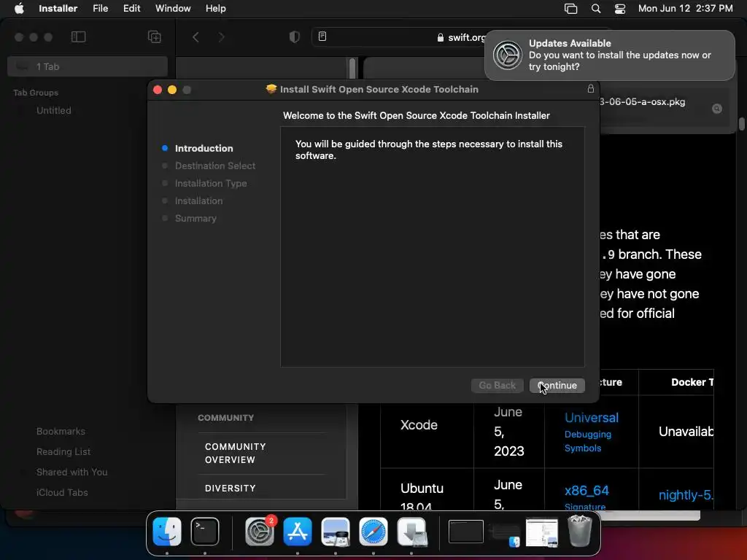Open Bookmarks in Safari sidebar
This screenshot has height=560, width=747.
61,432
